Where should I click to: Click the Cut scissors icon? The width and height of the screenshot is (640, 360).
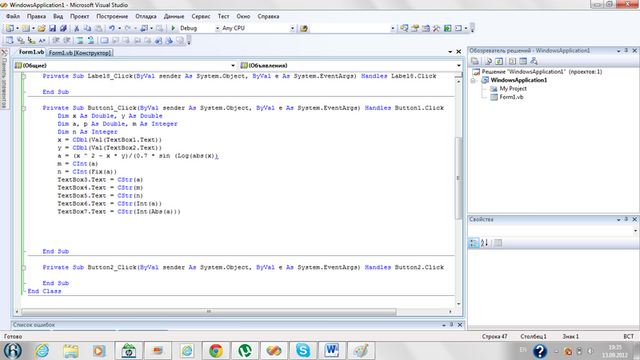pyautogui.click(x=76, y=28)
